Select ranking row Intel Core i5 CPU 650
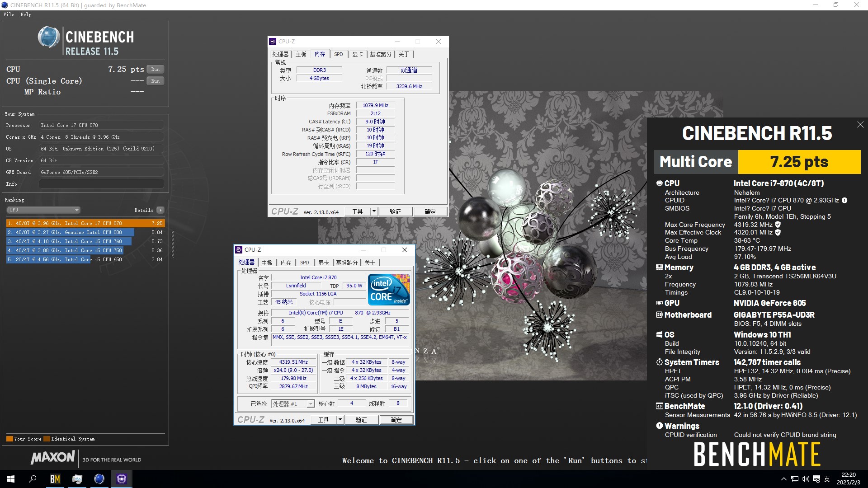The height and width of the screenshot is (488, 868). coord(85,259)
